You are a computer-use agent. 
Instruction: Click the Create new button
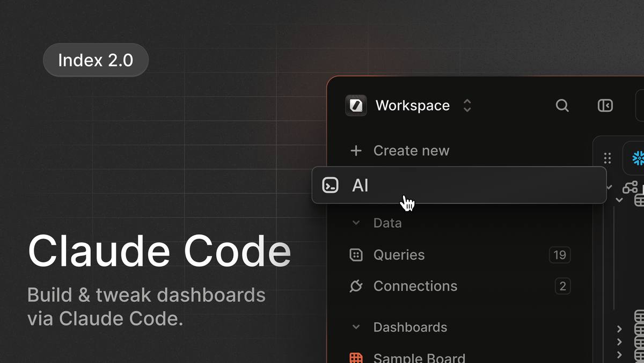point(399,151)
